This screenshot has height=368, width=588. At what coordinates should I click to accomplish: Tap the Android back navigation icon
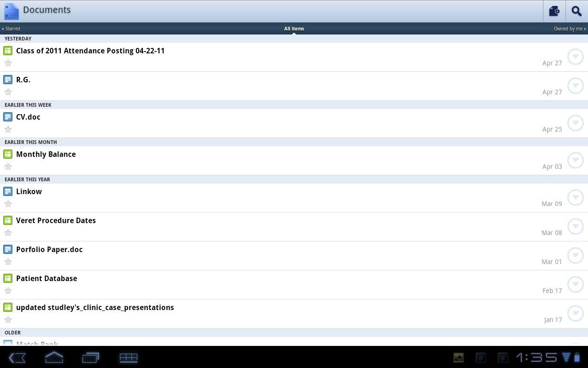17,357
